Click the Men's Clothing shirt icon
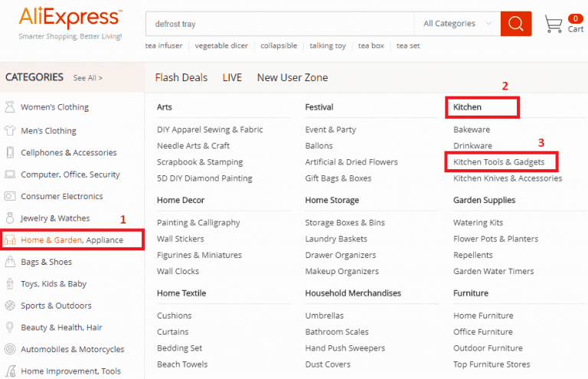This screenshot has width=588, height=379. click(x=10, y=130)
